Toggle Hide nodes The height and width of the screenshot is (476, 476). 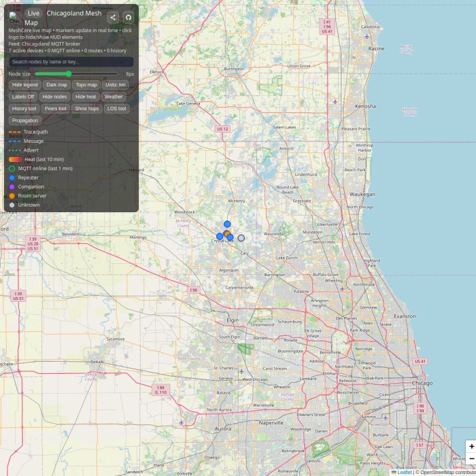pyautogui.click(x=54, y=97)
